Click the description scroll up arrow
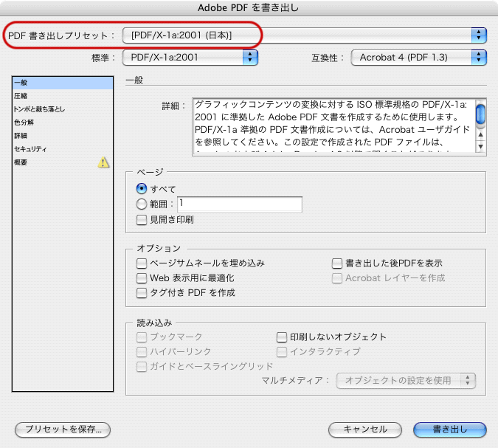This screenshot has height=448, width=498. [x=480, y=134]
